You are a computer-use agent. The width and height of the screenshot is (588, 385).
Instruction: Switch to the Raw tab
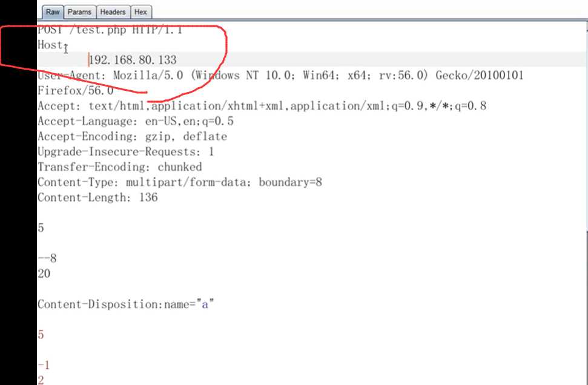tap(53, 12)
